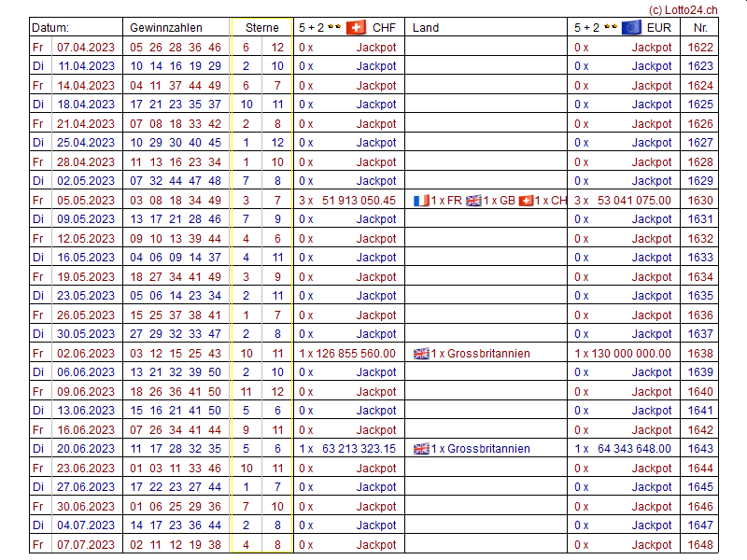The width and height of the screenshot is (747, 560).
Task: Click the stars icon in the EUR column header
Action: click(x=610, y=28)
